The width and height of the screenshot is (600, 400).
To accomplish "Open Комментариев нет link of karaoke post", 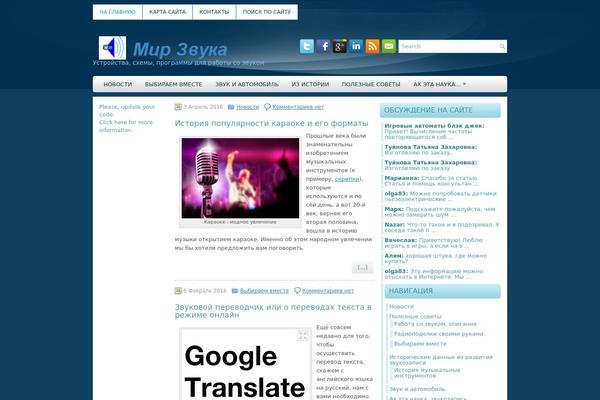I will click(298, 107).
